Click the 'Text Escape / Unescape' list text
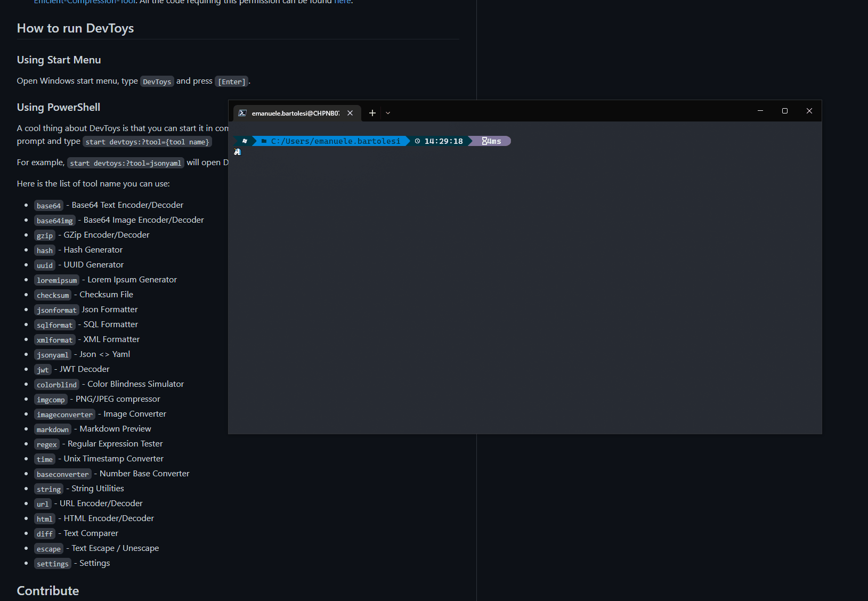 click(x=116, y=548)
